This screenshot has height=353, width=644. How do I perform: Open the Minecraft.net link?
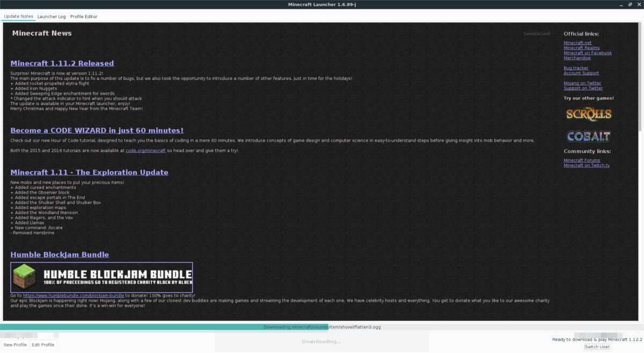pyautogui.click(x=578, y=42)
